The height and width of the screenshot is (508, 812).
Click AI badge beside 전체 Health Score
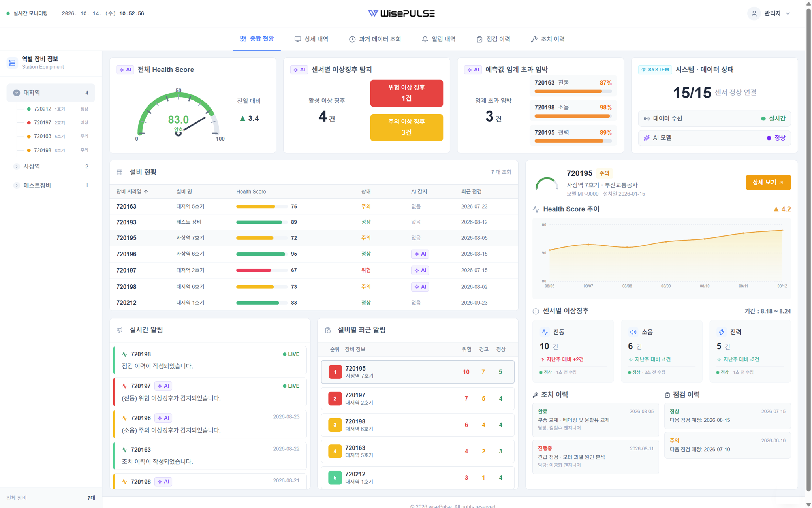[x=125, y=70]
